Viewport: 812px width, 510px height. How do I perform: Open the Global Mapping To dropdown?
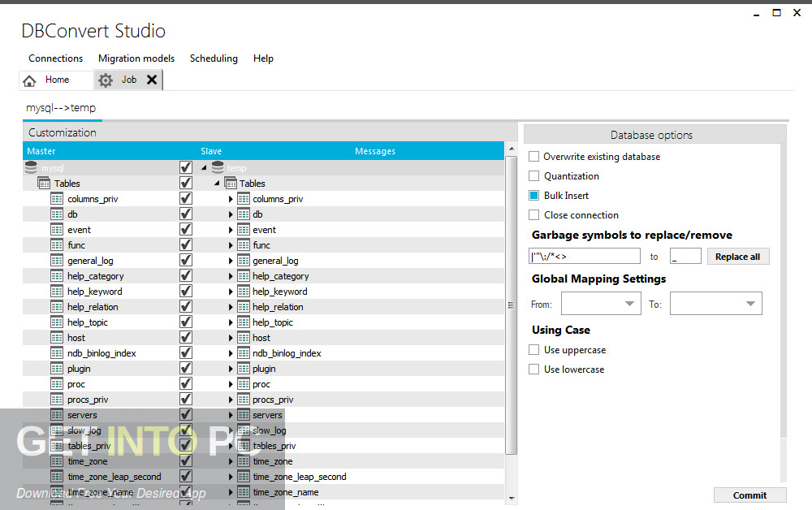click(x=715, y=304)
